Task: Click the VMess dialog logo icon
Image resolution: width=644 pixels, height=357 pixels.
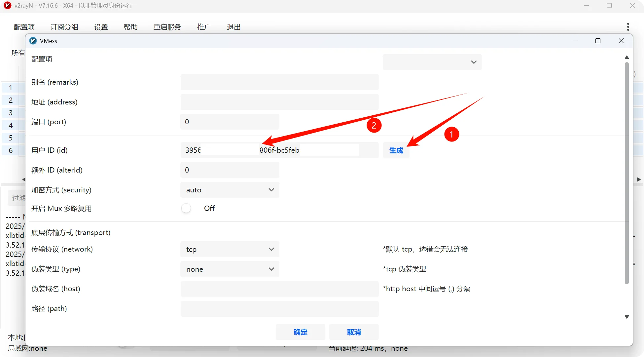Action: click(x=33, y=41)
